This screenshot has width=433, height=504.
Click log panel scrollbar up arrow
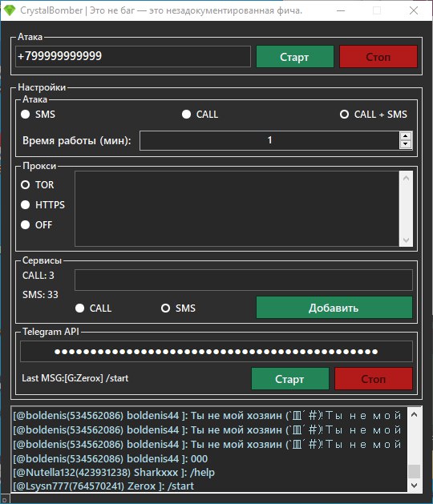(x=415, y=414)
